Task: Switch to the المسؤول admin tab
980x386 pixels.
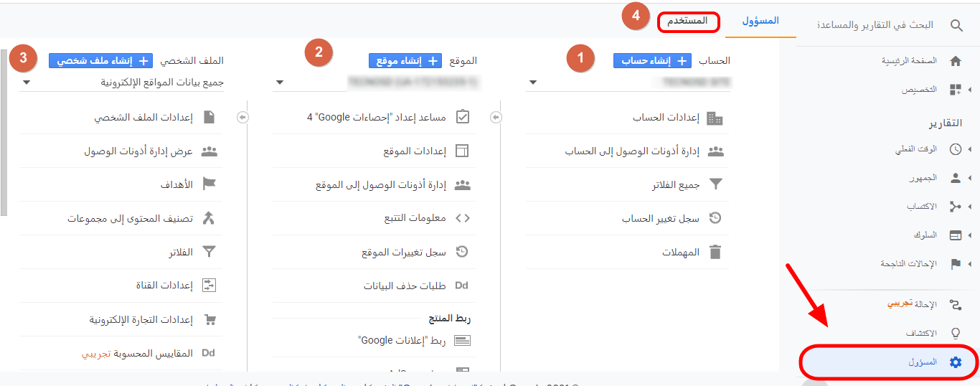Action: pyautogui.click(x=760, y=22)
